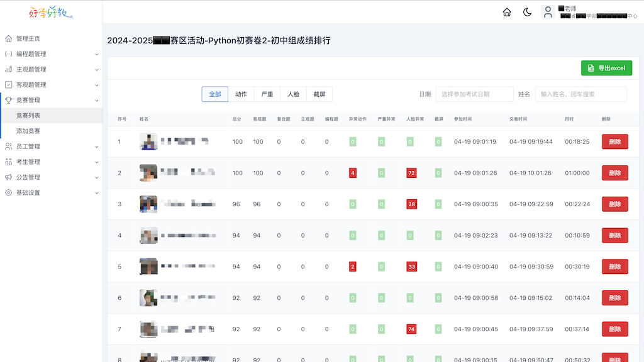Click the home icon in the top bar
This screenshot has height=362, width=644.
coord(507,12)
